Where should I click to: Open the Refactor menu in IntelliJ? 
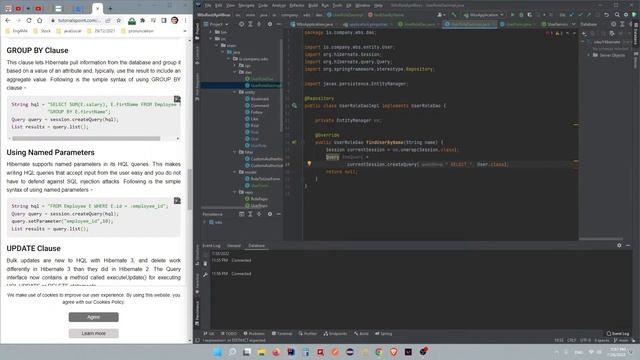point(297,5)
